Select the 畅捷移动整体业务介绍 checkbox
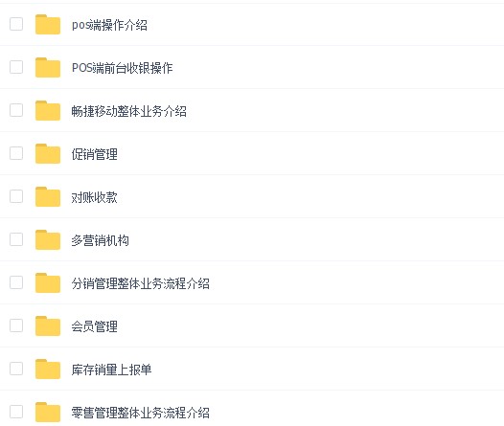504x426 pixels. 16,110
